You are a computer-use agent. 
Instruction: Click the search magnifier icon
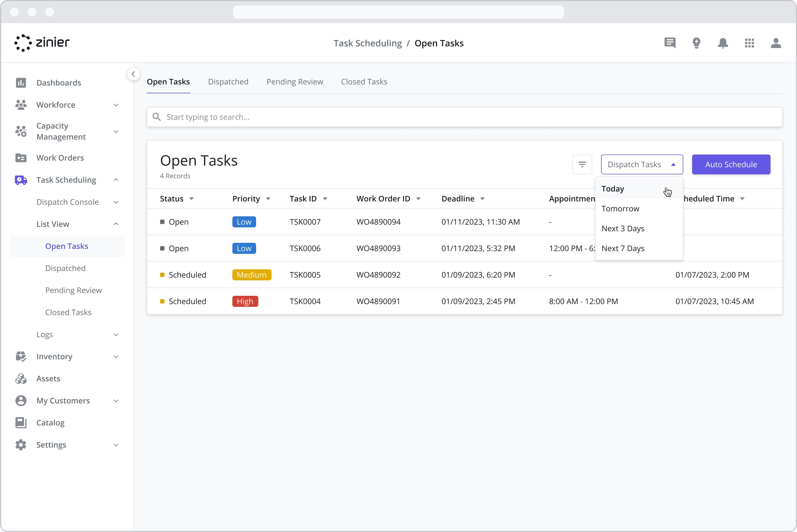157,117
